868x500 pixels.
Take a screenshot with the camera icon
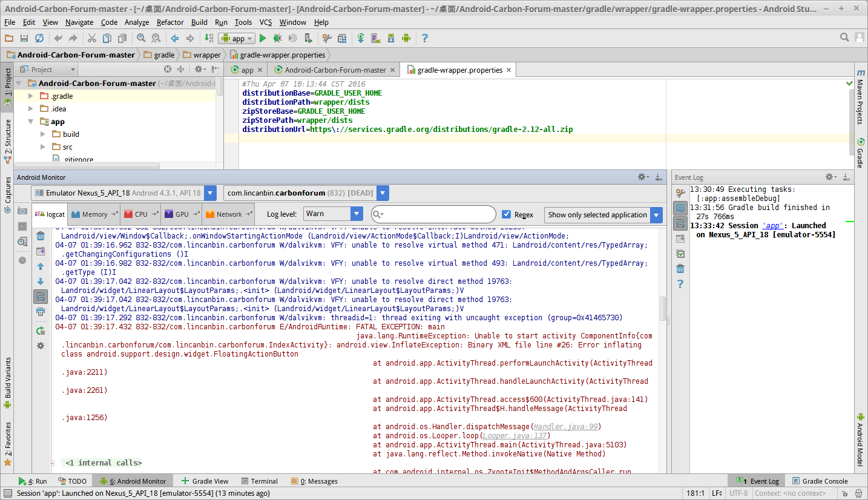[x=22, y=211]
